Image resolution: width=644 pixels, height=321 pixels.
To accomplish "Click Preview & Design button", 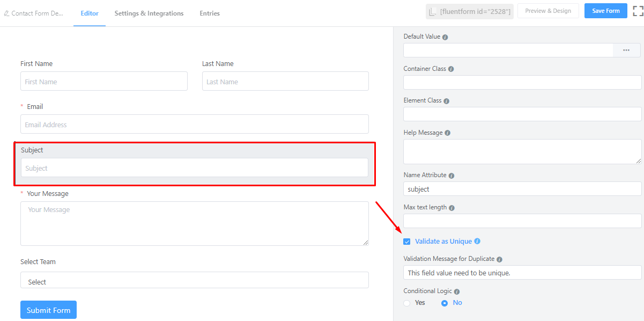I will (548, 11).
